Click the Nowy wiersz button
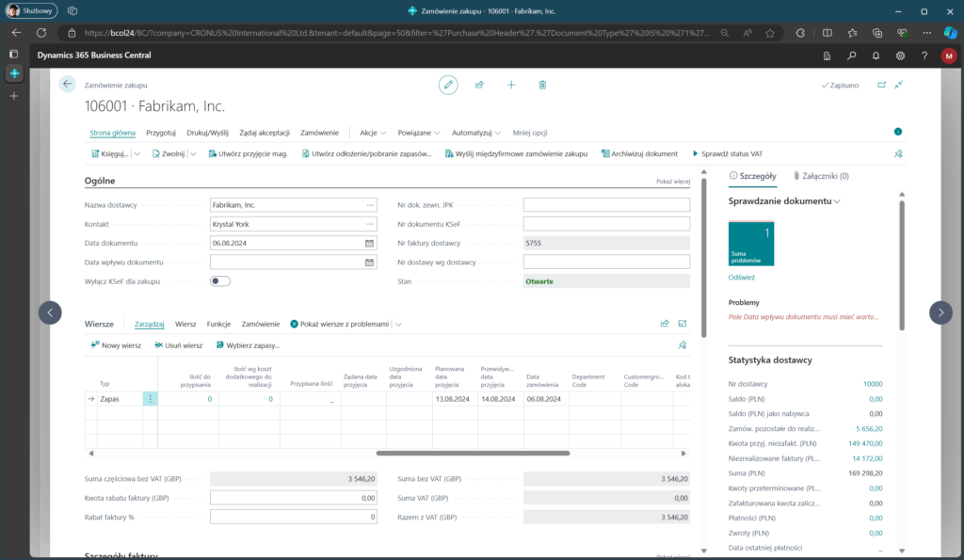The height and width of the screenshot is (560, 964). tap(116, 345)
